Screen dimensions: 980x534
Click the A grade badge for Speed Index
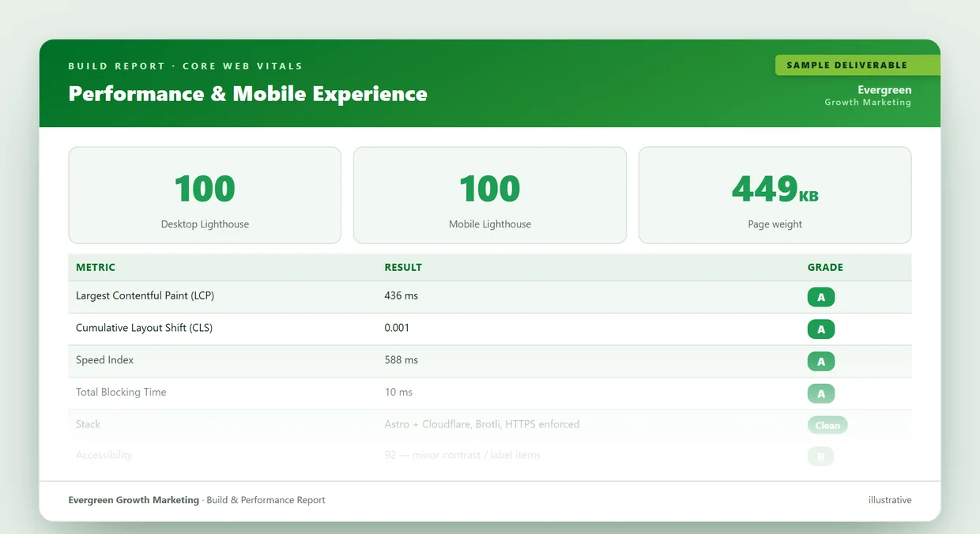click(x=821, y=362)
